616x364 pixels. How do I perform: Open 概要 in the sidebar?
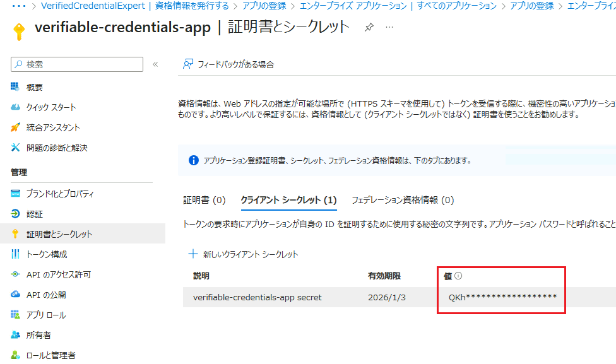coord(35,87)
